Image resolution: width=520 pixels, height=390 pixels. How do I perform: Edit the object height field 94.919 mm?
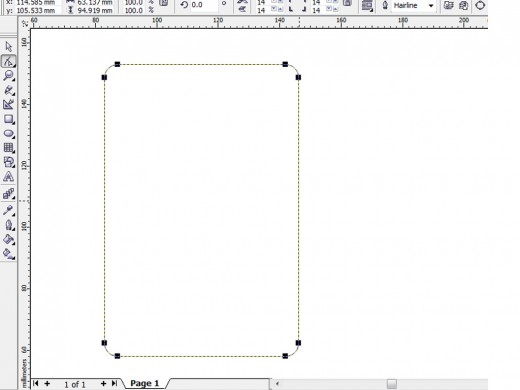click(x=95, y=10)
